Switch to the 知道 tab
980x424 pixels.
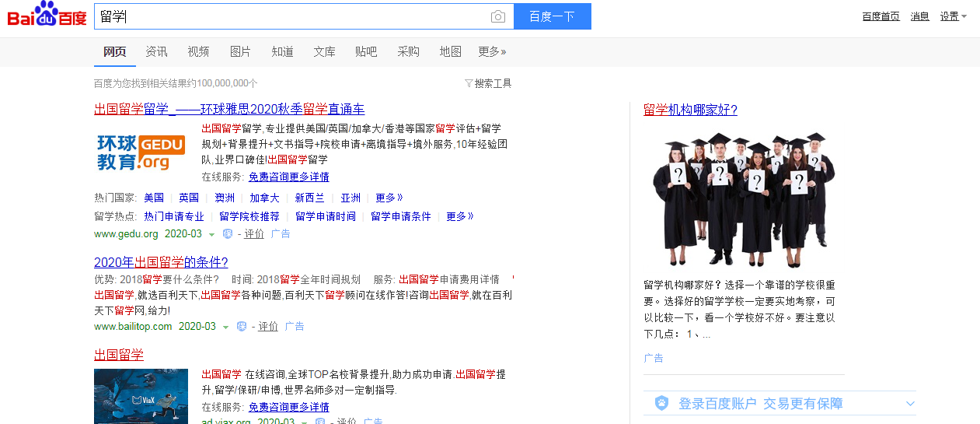click(x=282, y=51)
